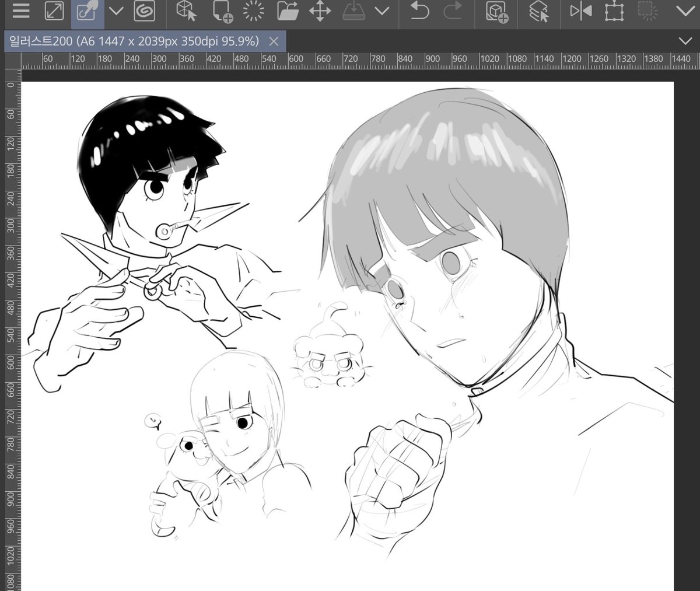Flip canvas horizontally with the mirror triangles icon
700x591 pixels.
(580, 11)
